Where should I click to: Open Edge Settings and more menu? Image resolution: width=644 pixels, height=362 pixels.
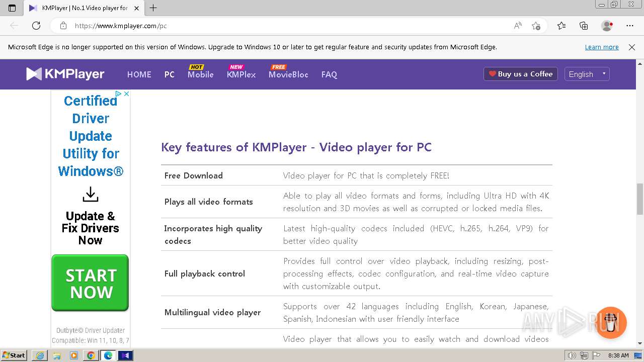click(630, 26)
